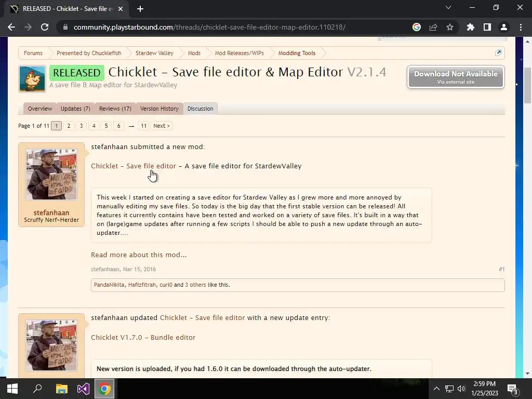
Task: Open the tab search chevron
Action: coord(448,7)
